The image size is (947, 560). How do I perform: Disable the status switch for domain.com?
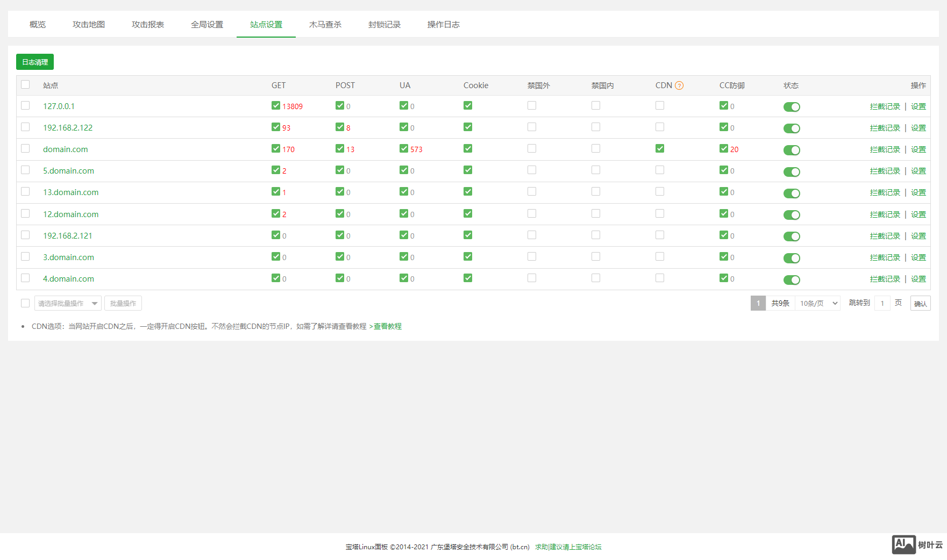(x=791, y=150)
